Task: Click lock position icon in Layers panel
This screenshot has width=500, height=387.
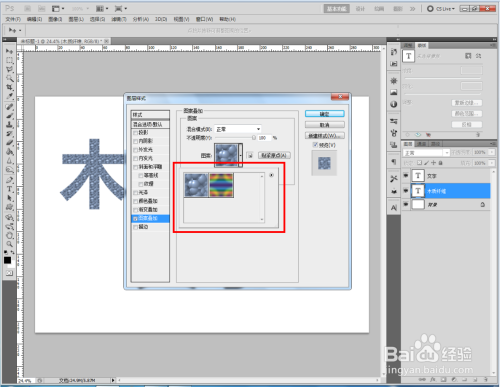Action: [x=433, y=163]
